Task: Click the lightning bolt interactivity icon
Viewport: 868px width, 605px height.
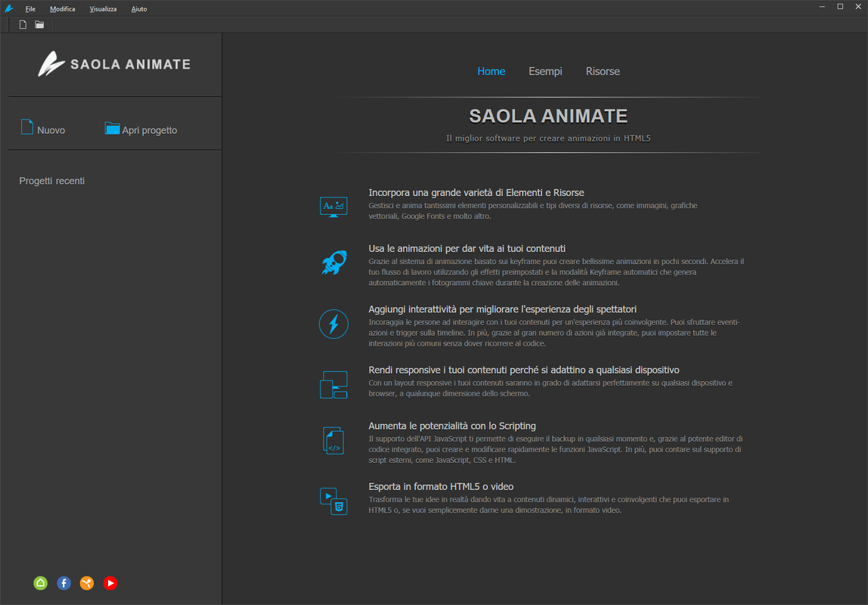Action: pyautogui.click(x=333, y=324)
